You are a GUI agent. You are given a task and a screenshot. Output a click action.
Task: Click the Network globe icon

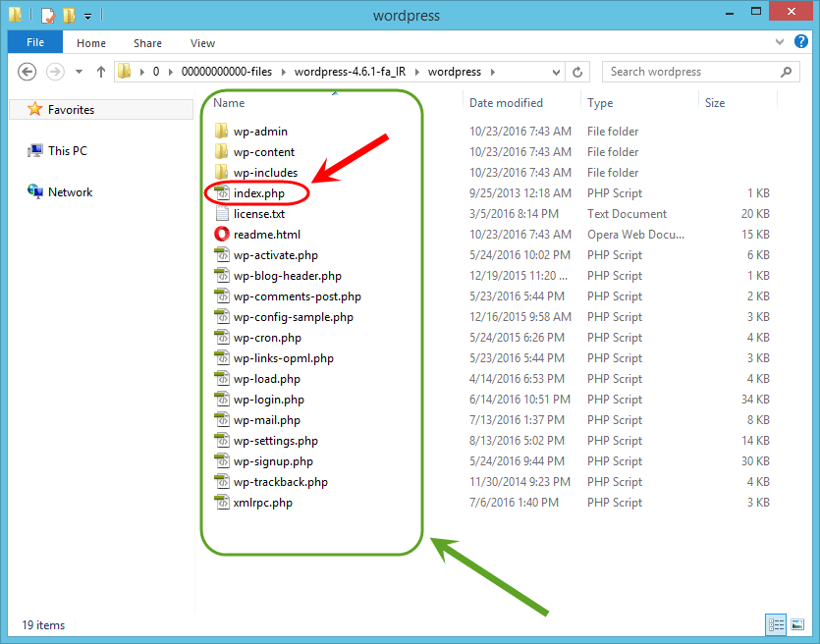click(34, 191)
